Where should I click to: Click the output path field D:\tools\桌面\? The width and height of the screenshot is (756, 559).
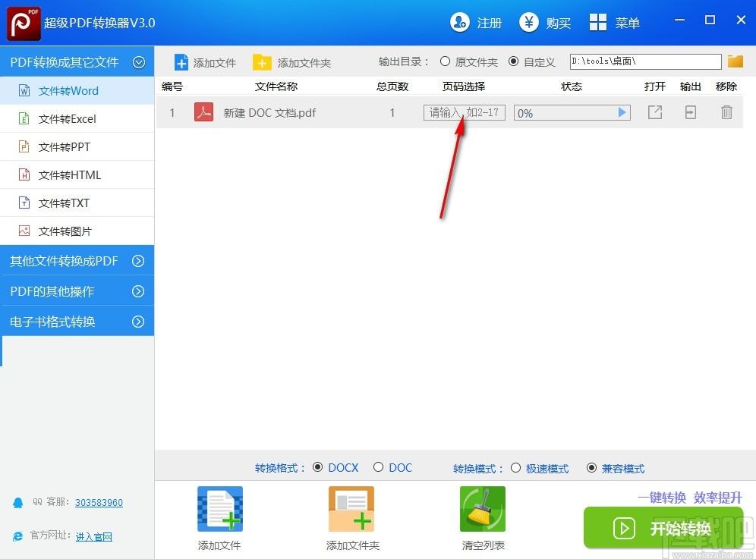pos(646,61)
